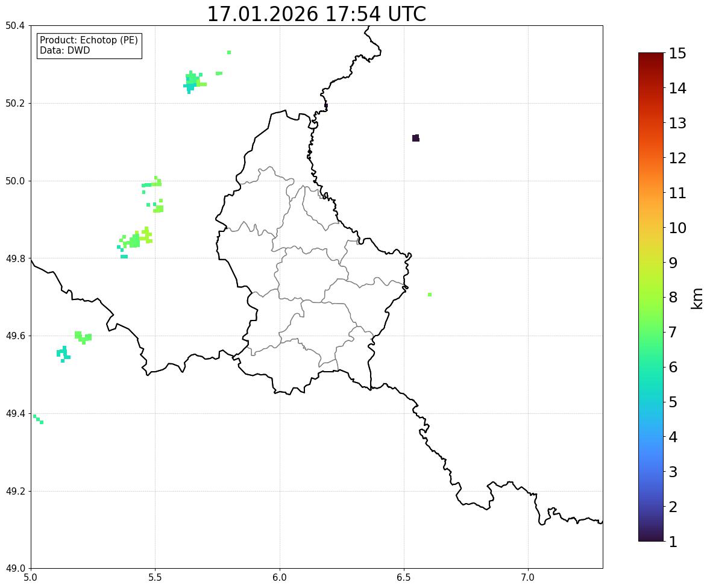The width and height of the screenshot is (710, 588).
Task: Click the latitude axis label 49.8
Action: click(15, 258)
